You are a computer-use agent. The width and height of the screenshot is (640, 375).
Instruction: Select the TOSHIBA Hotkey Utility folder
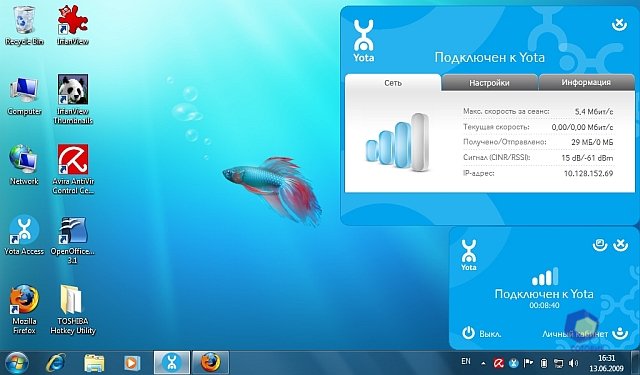[x=73, y=310]
